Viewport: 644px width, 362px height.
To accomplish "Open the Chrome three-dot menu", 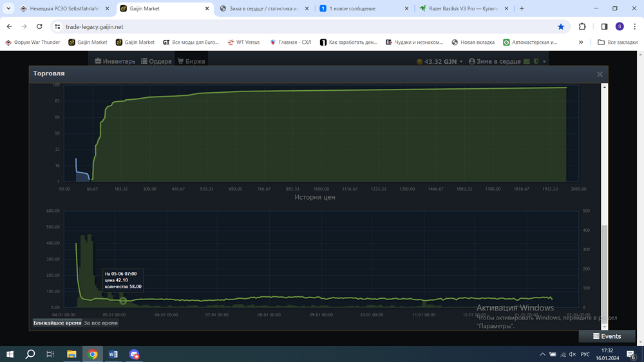I will click(x=634, y=26).
